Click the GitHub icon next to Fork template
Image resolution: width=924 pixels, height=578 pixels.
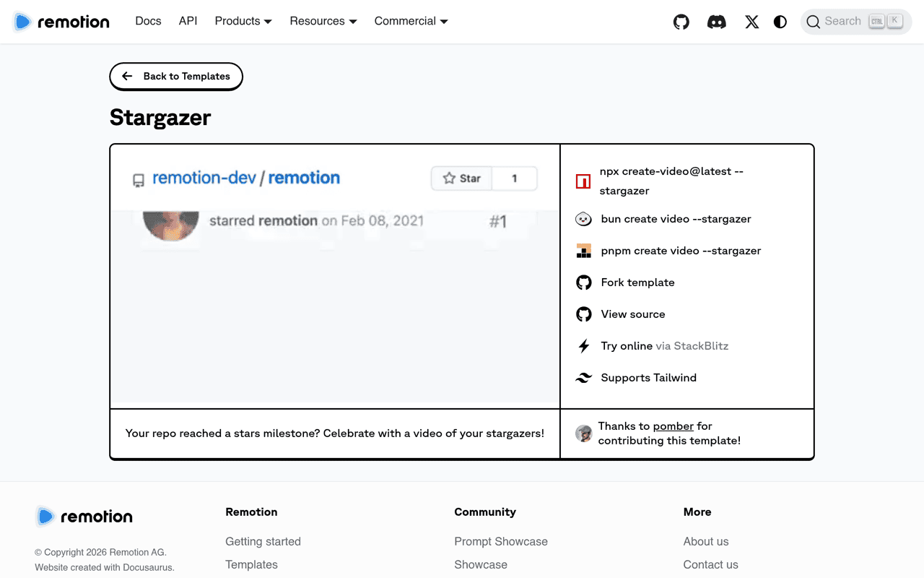click(583, 282)
